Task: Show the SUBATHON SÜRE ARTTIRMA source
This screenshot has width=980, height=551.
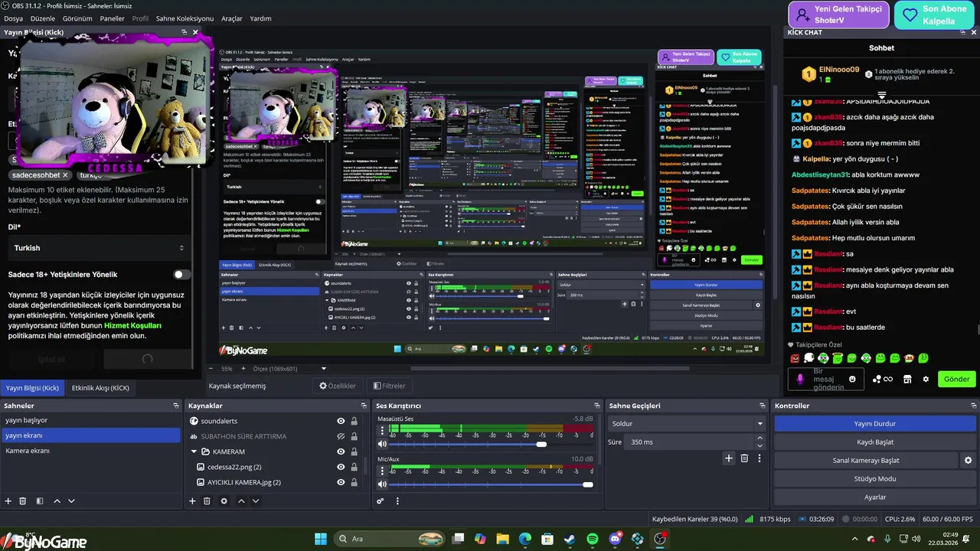Action: [x=341, y=436]
